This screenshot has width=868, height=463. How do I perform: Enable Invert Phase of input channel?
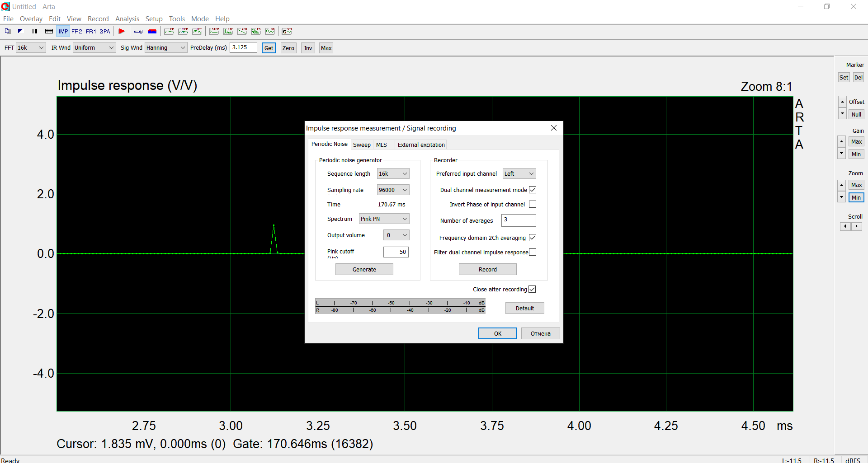pyautogui.click(x=533, y=205)
